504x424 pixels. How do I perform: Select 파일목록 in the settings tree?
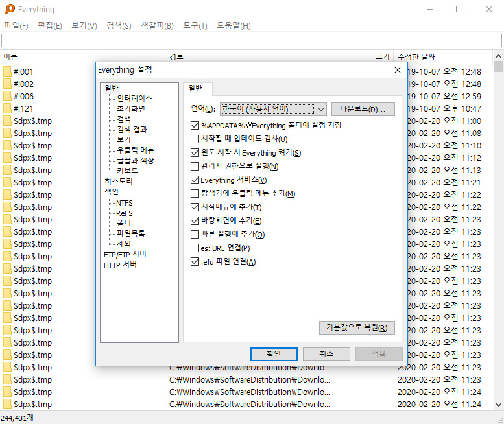tap(131, 233)
